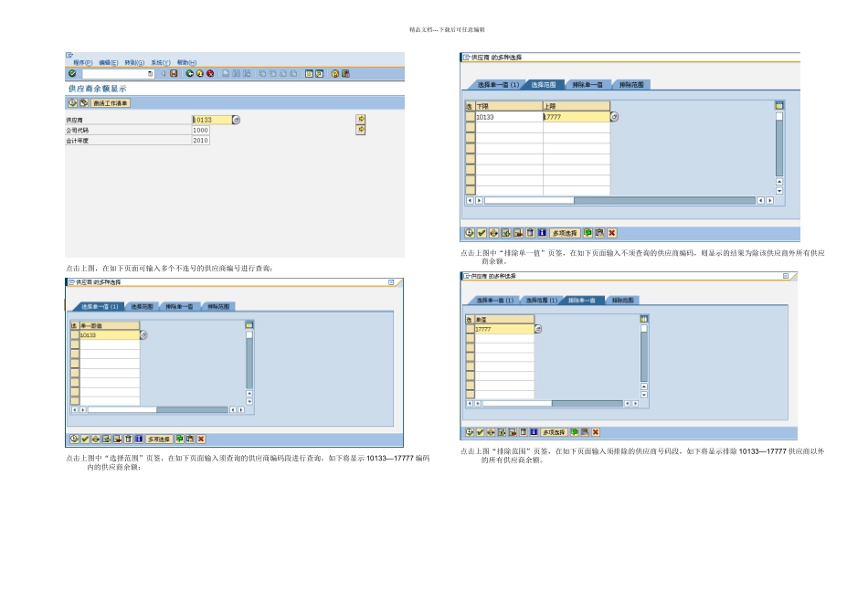Screen dimensions: 868x614
Task: Click Help question icon in main SAP toolbar
Action: point(335,74)
